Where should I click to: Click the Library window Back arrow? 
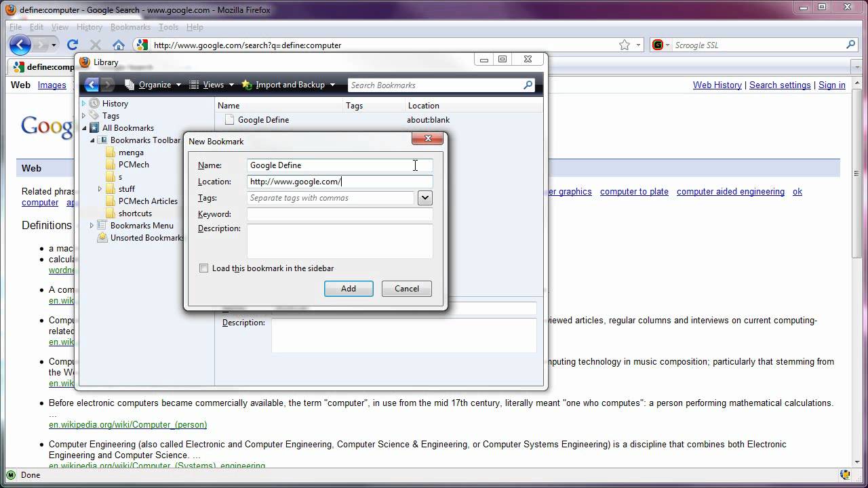point(92,85)
